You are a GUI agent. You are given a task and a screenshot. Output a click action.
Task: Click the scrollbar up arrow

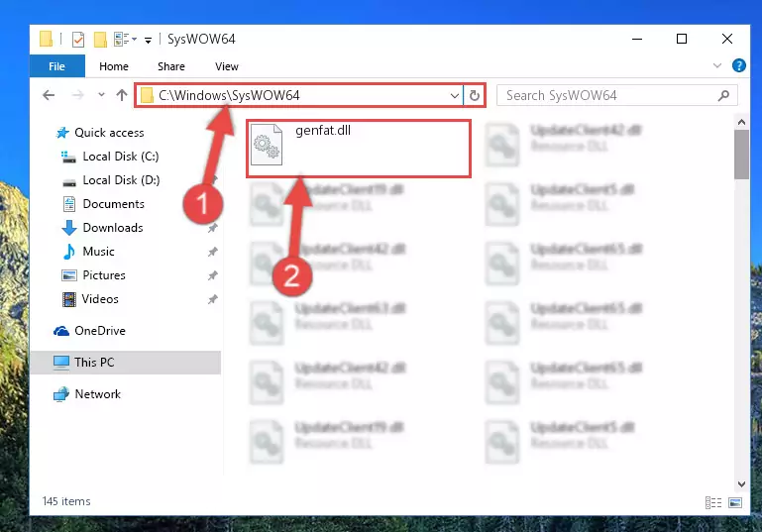point(741,122)
